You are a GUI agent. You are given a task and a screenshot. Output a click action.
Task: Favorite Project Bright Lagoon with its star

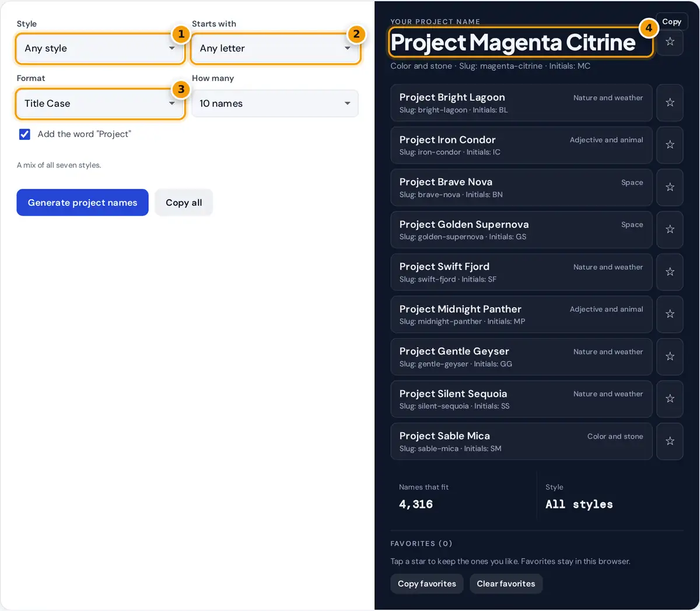click(x=670, y=103)
